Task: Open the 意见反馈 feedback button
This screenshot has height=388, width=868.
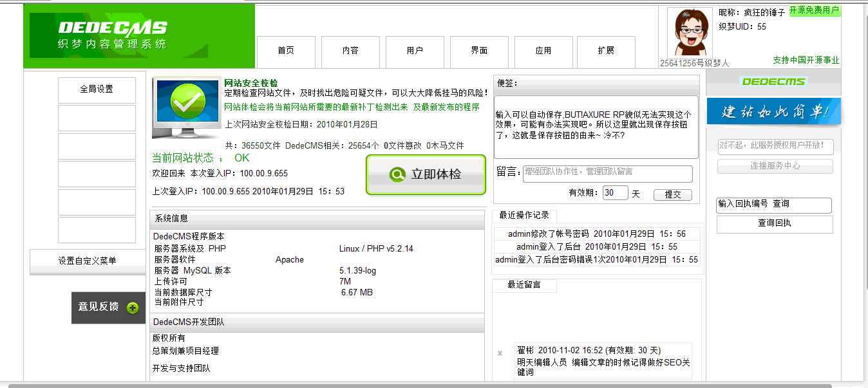Action: 108,308
